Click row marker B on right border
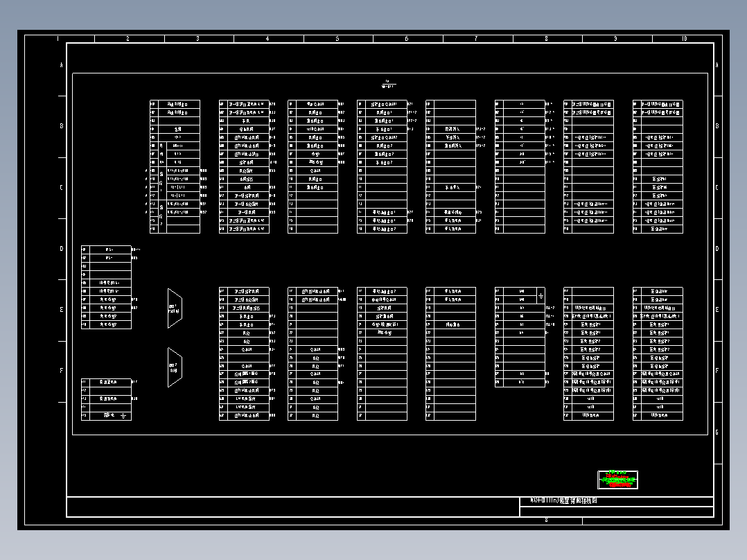747x560 pixels. [x=717, y=126]
